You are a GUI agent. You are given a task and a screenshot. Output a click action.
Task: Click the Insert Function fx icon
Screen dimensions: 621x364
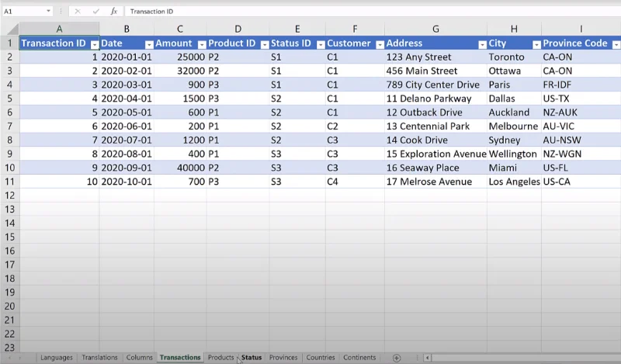113,11
